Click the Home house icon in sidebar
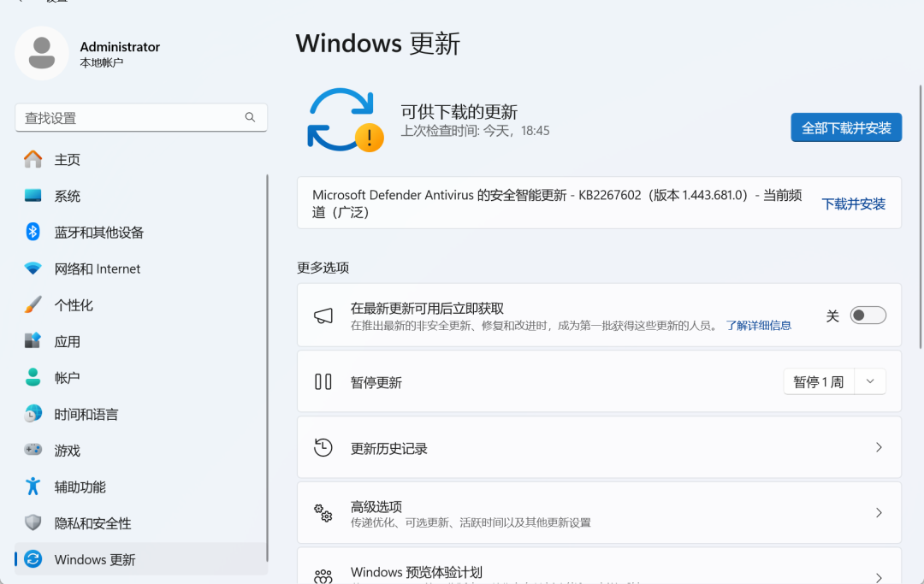This screenshot has width=924, height=584. point(33,160)
